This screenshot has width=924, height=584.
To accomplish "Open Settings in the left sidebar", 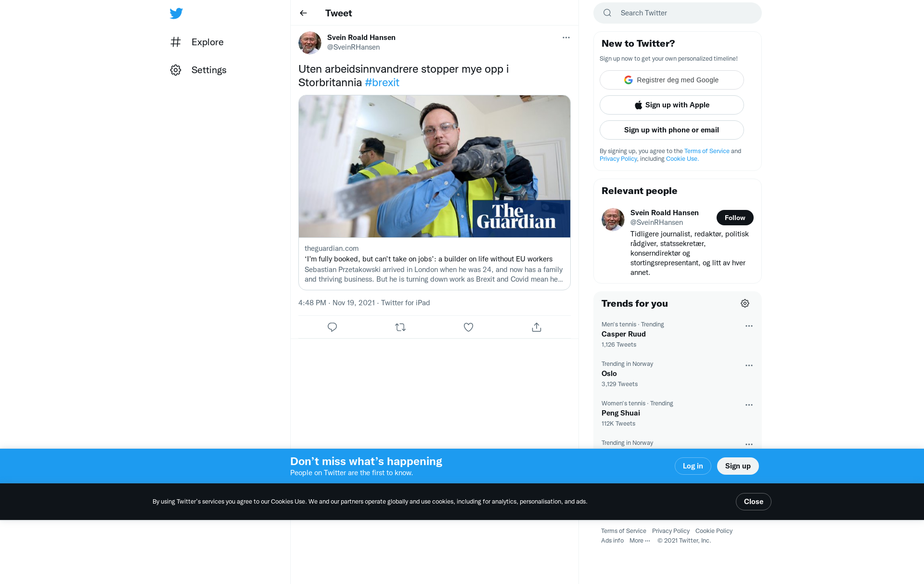I will coord(198,70).
